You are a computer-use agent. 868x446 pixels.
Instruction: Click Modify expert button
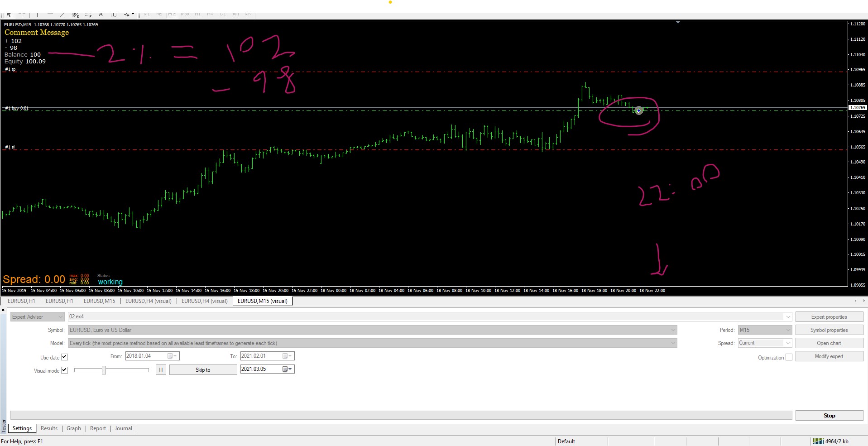pos(829,356)
